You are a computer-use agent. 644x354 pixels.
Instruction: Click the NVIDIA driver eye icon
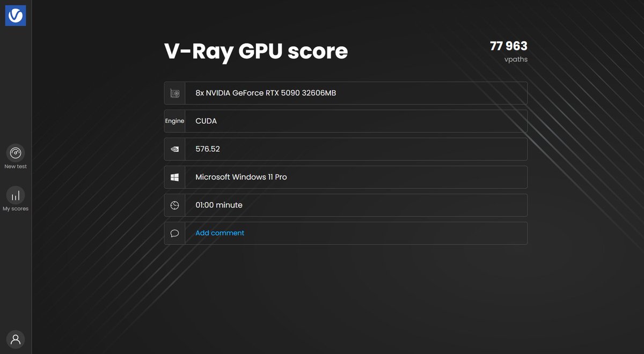point(175,149)
